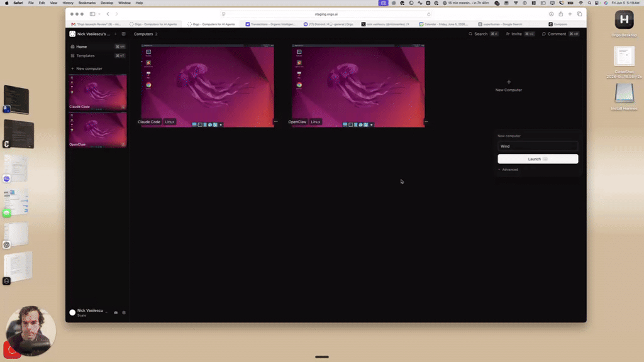Click the Invite button

[519, 34]
